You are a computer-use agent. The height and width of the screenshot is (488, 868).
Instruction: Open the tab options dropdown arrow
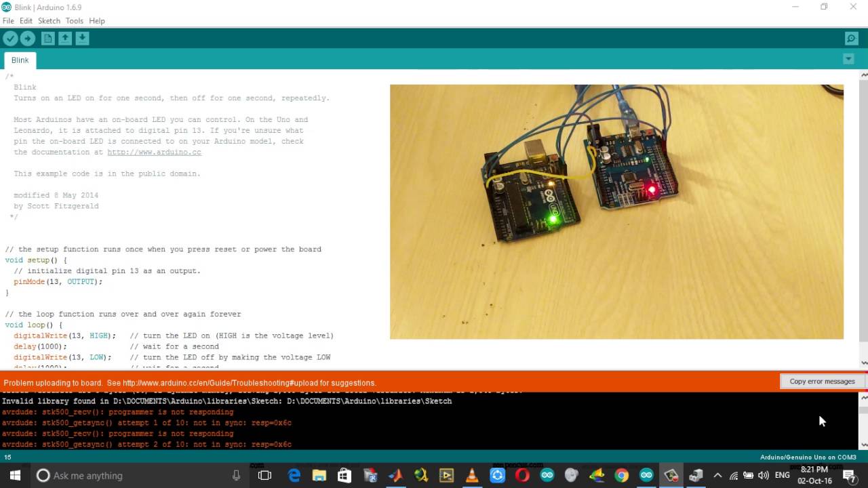(848, 59)
